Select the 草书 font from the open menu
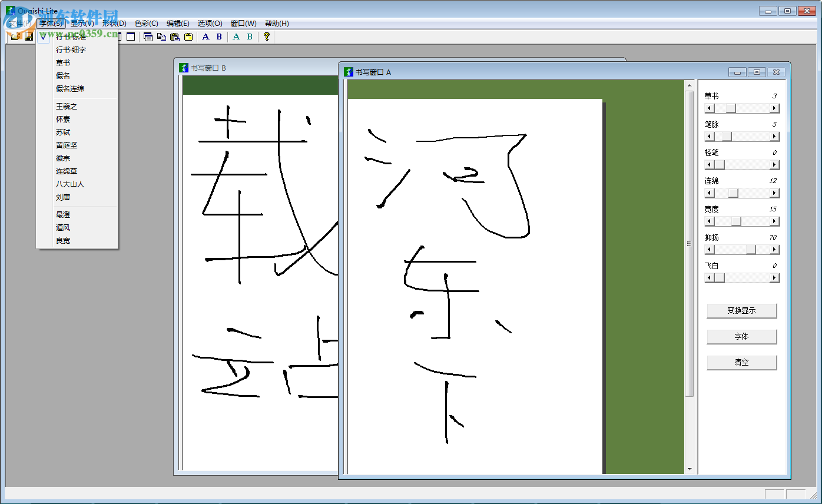822x504 pixels. point(63,62)
